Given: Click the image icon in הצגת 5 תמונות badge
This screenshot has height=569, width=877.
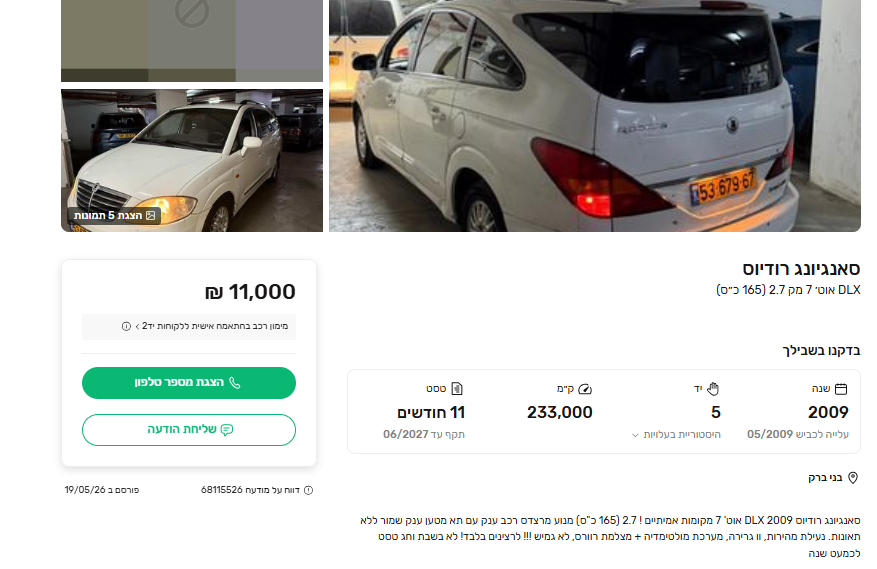Looking at the screenshot, I should click(x=150, y=215).
